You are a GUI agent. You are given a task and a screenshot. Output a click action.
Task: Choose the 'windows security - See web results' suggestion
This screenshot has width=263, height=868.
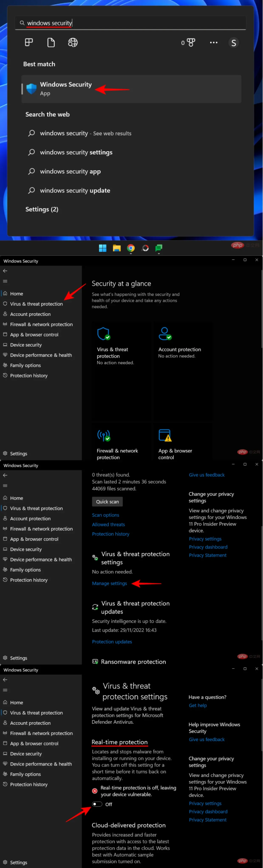coord(86,133)
